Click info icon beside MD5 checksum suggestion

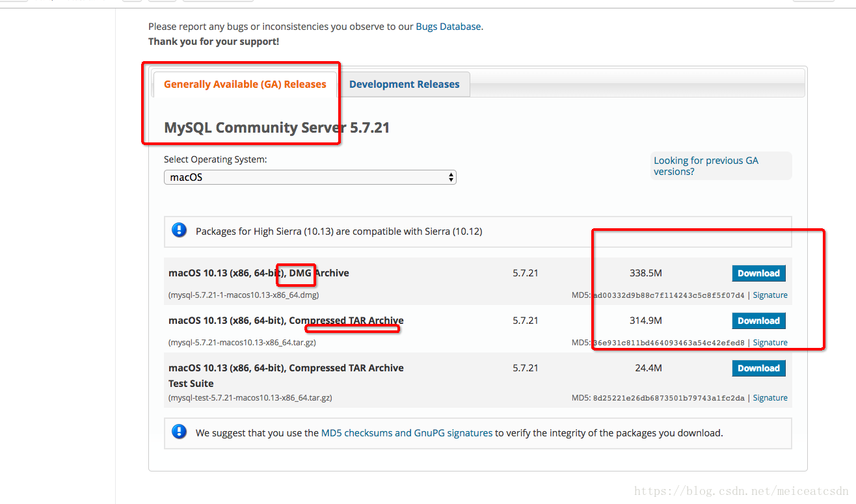(x=179, y=432)
